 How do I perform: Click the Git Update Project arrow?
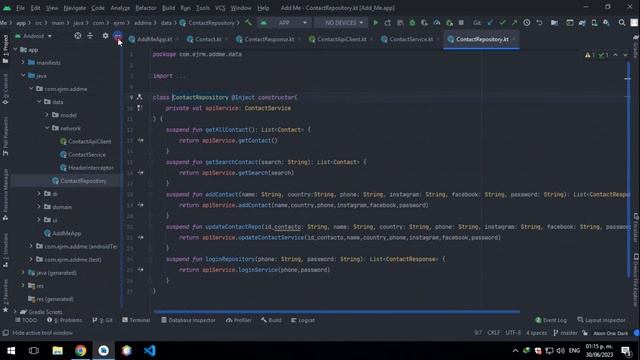[490, 23]
